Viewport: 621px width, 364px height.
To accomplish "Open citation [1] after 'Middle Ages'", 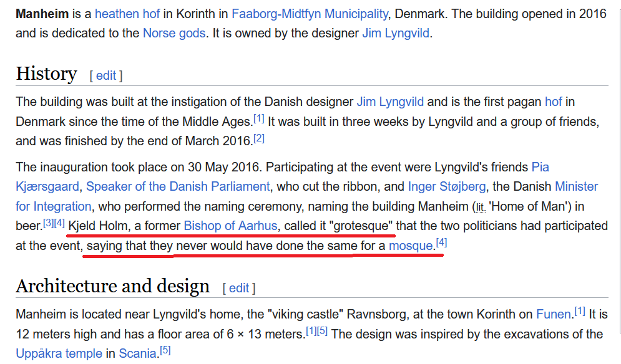I will tap(258, 118).
